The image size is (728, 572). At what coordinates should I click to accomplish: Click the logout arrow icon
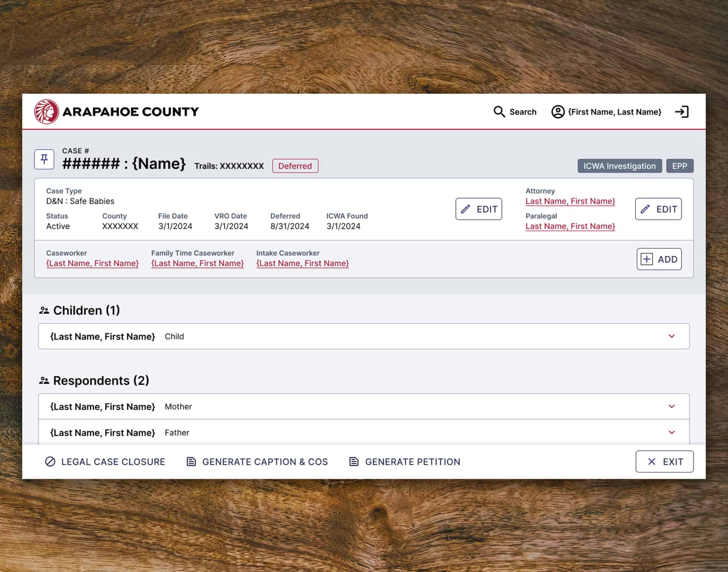(x=681, y=112)
